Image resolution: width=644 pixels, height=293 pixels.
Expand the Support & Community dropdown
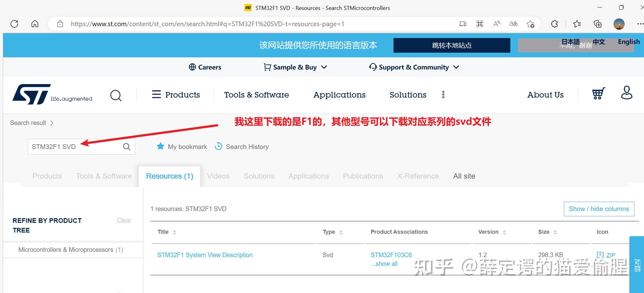(456, 67)
